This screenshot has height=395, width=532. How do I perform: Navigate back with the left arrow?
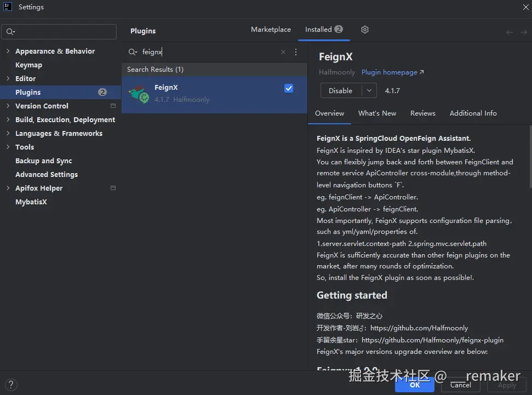pyautogui.click(x=510, y=32)
